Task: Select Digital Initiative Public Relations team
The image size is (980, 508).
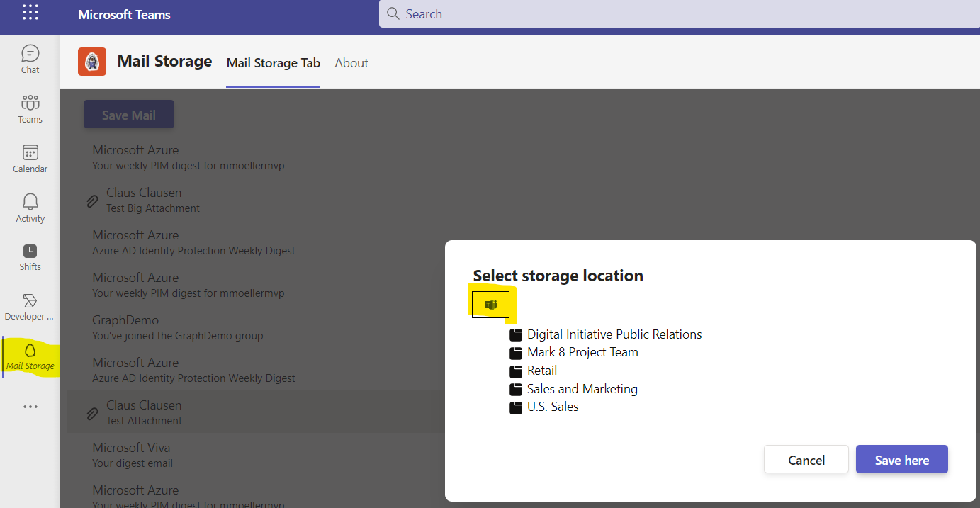Action: click(x=614, y=334)
